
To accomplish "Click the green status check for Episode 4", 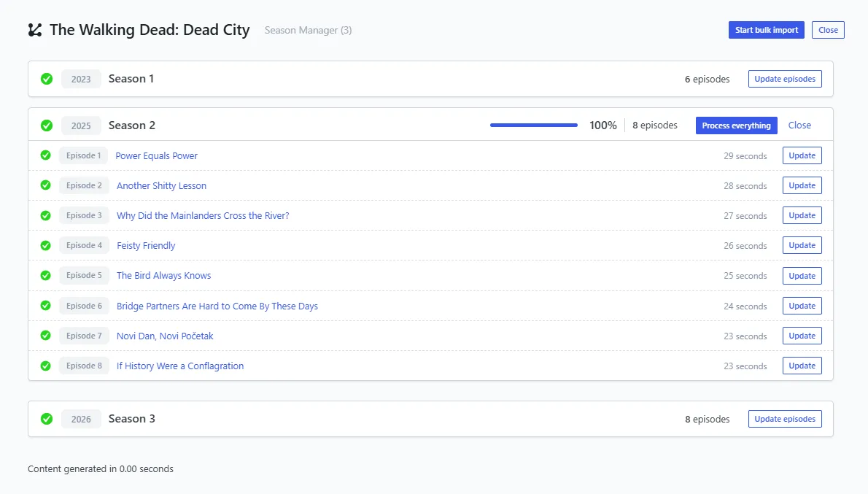I will pyautogui.click(x=45, y=245).
